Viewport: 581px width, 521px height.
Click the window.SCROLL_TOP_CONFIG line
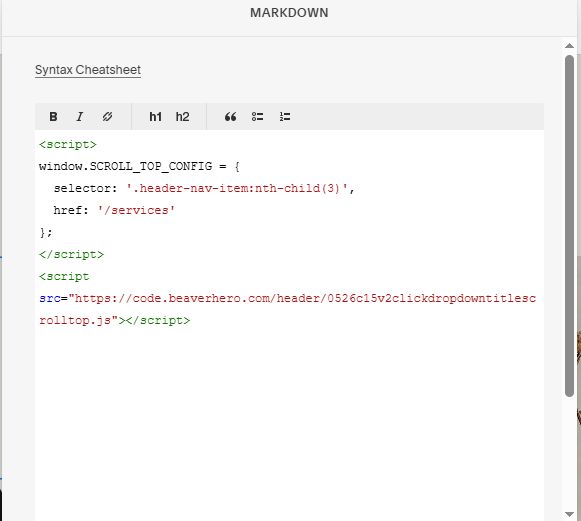(x=139, y=166)
